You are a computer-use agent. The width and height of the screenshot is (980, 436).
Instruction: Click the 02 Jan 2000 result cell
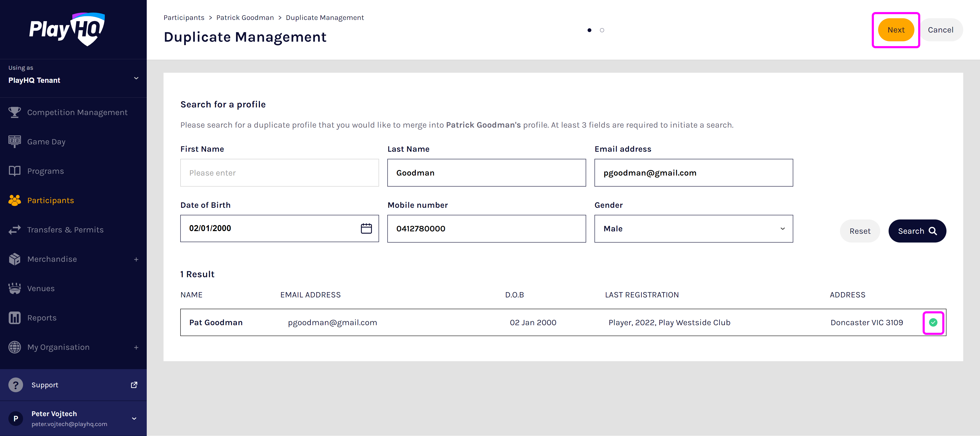click(533, 323)
